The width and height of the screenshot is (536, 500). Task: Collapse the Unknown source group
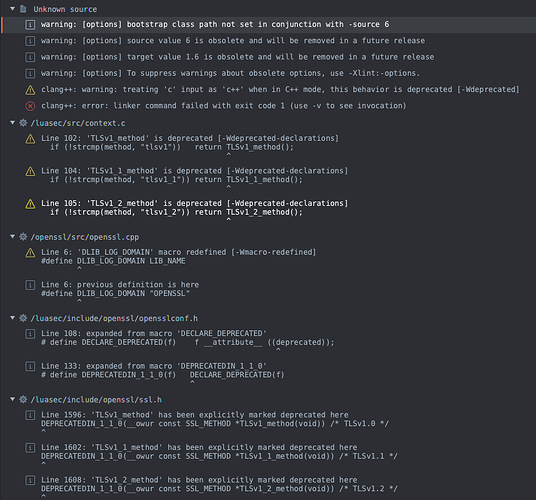click(x=12, y=9)
